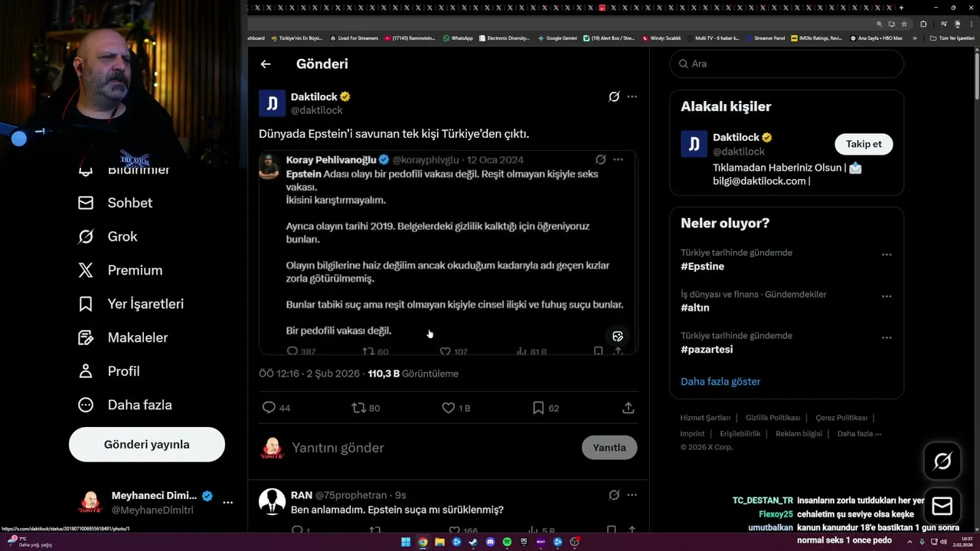980x551 pixels.
Task: Open options dots for #pazartesi trend
Action: coord(887,337)
